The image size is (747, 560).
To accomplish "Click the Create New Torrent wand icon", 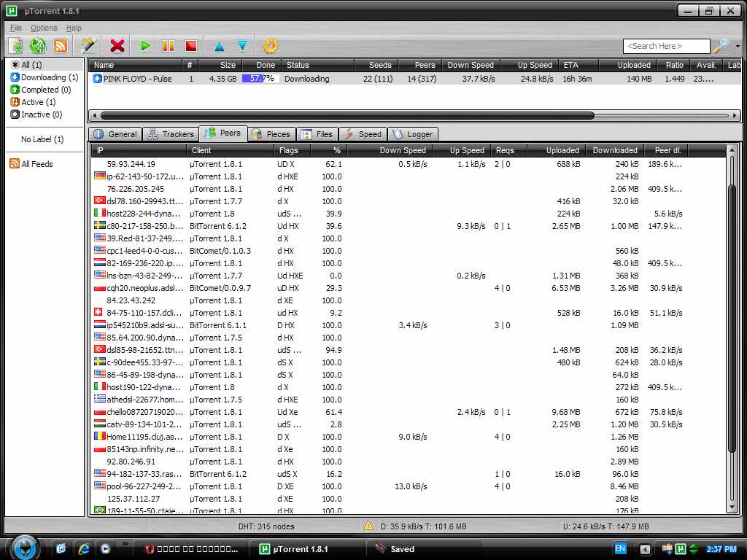I will click(88, 46).
